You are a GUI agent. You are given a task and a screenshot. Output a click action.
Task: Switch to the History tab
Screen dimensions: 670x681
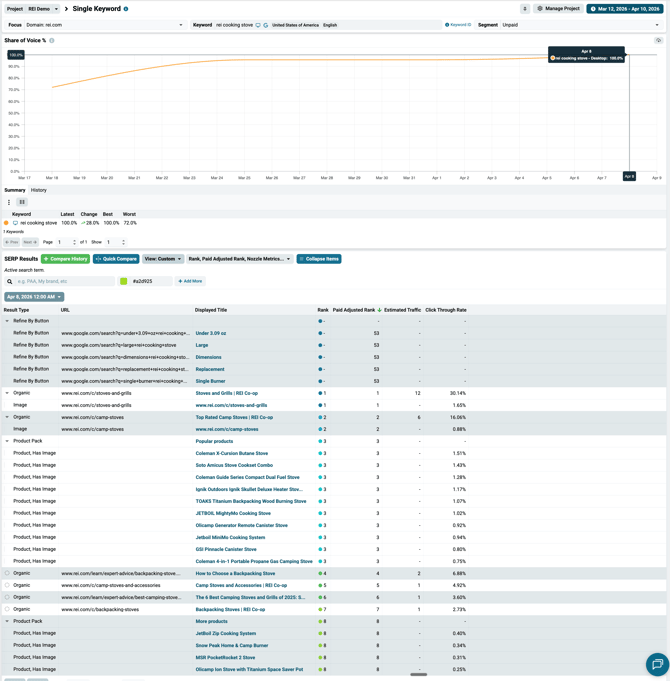(38, 190)
